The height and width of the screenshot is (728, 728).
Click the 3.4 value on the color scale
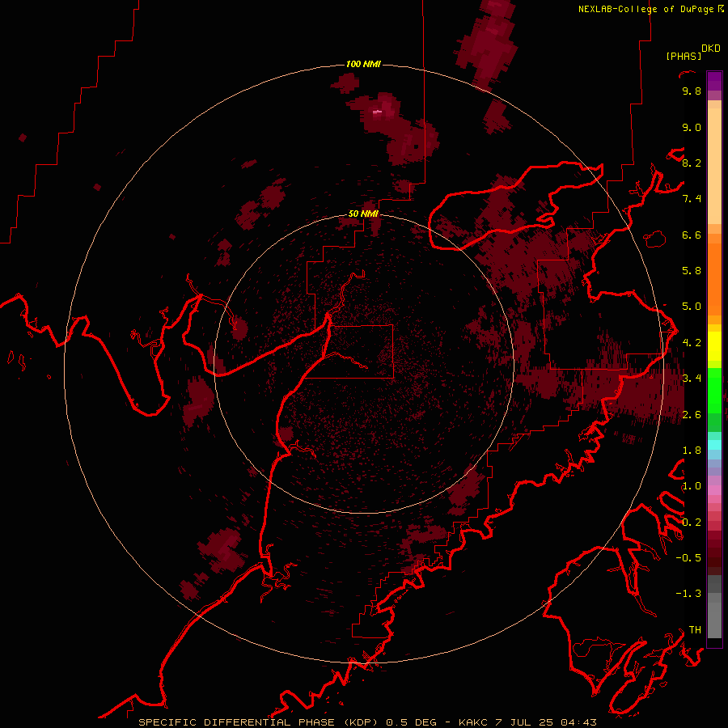tap(692, 379)
